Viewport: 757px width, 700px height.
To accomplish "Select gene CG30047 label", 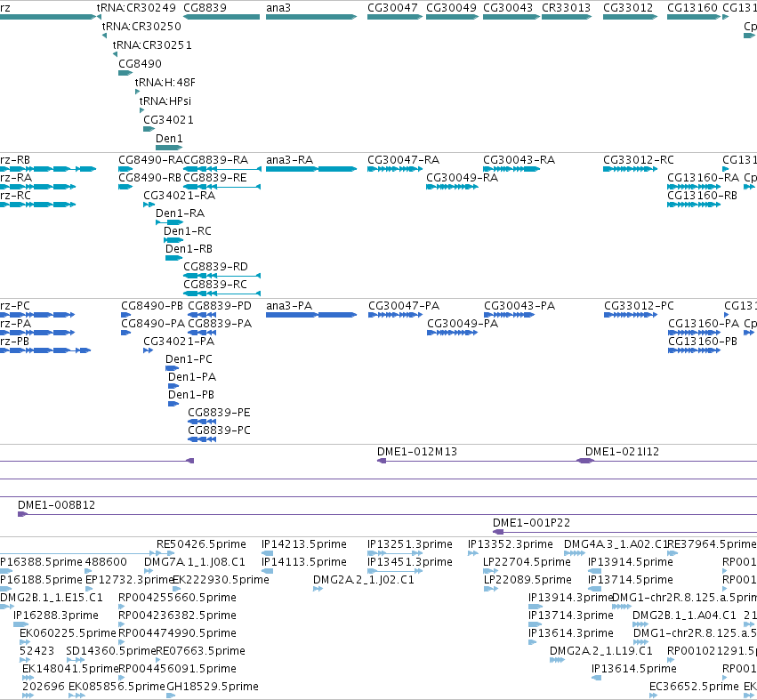I will click(392, 8).
